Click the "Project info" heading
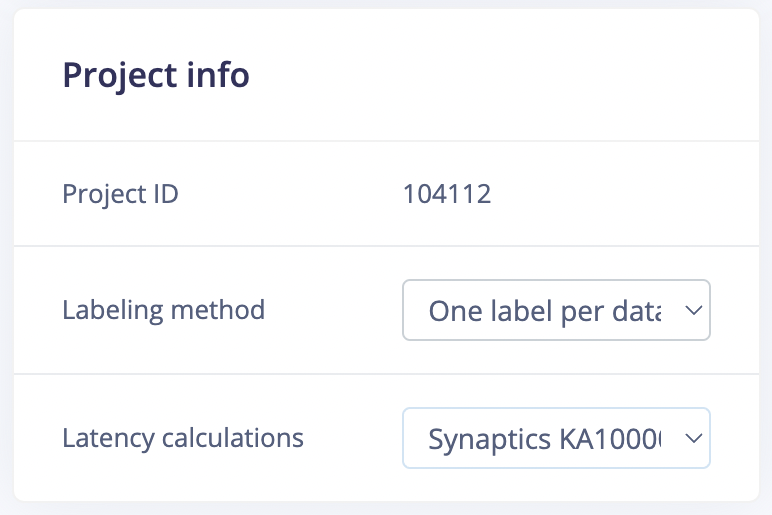The width and height of the screenshot is (772, 515). point(156,75)
